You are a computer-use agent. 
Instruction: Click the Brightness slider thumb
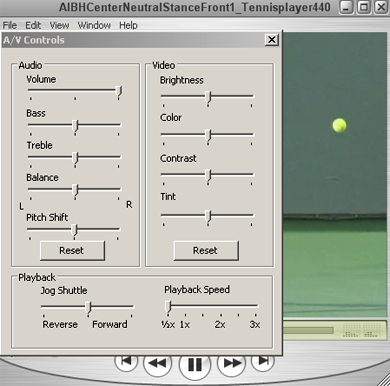[x=208, y=98]
